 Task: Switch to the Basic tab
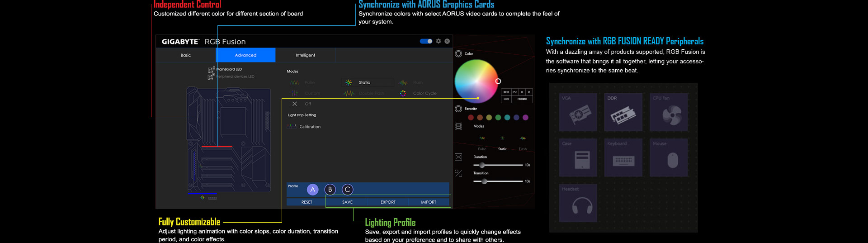(186, 55)
